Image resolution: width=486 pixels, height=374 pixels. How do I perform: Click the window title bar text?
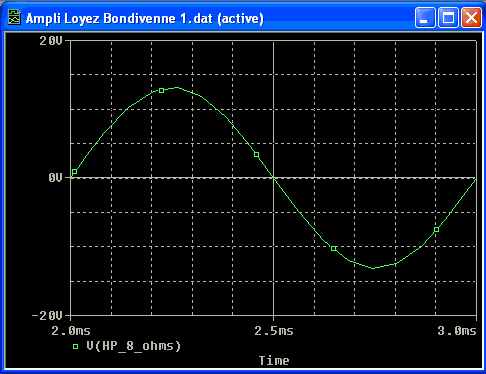[x=145, y=18]
